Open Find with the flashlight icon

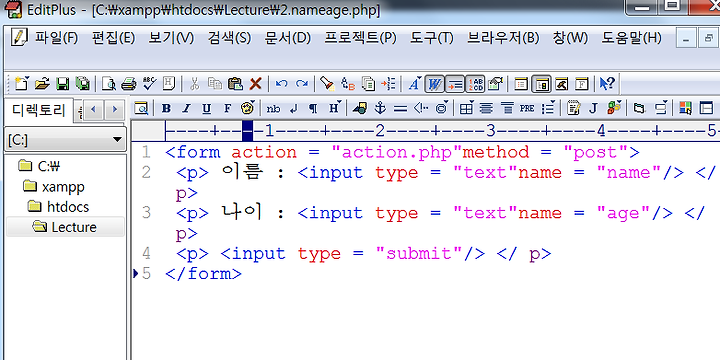(327, 84)
